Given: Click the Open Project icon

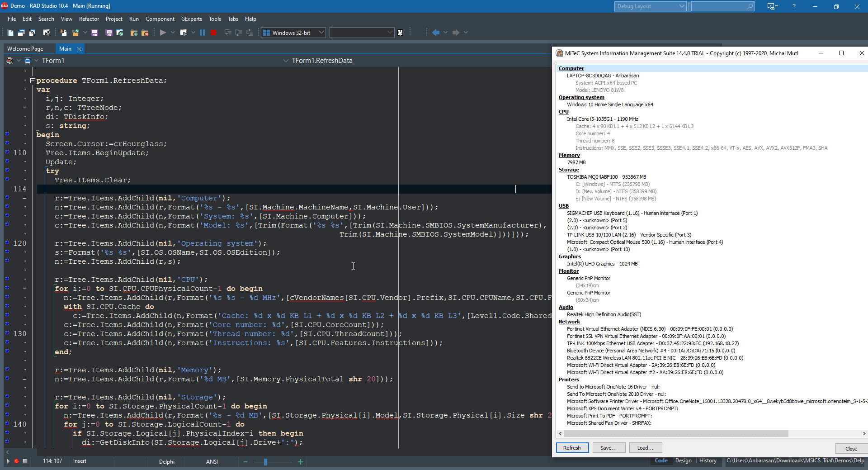Looking at the screenshot, I should coord(120,33).
